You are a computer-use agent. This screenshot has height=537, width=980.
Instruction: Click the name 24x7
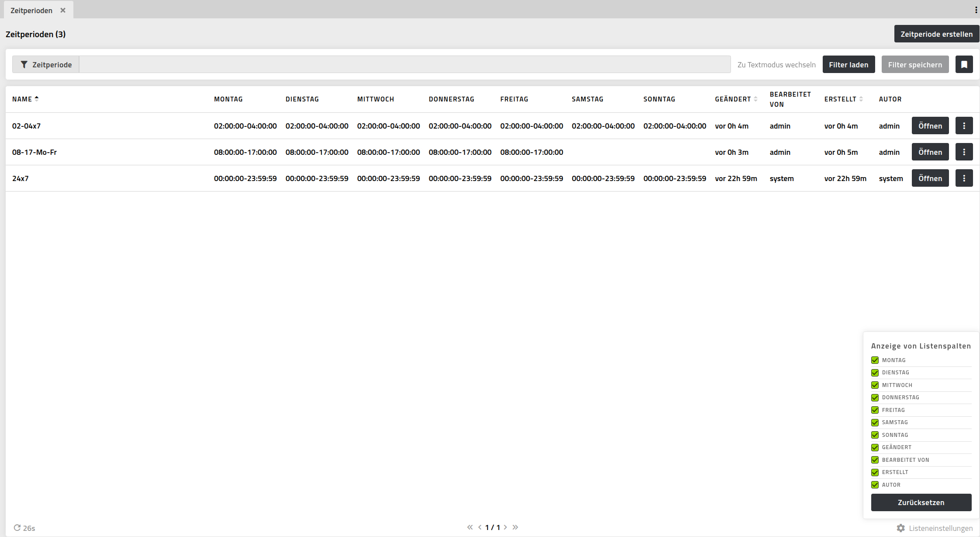pyautogui.click(x=20, y=178)
